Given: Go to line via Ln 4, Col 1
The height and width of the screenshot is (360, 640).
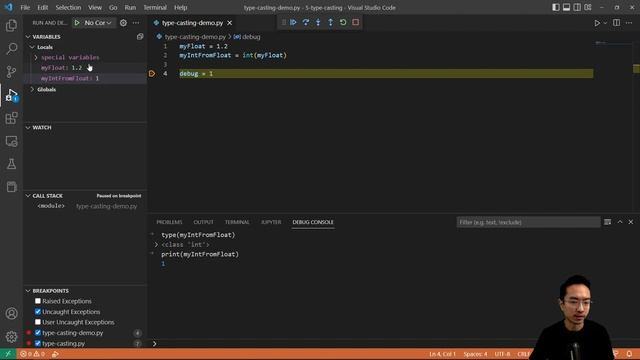Looking at the screenshot, I should (x=442, y=354).
